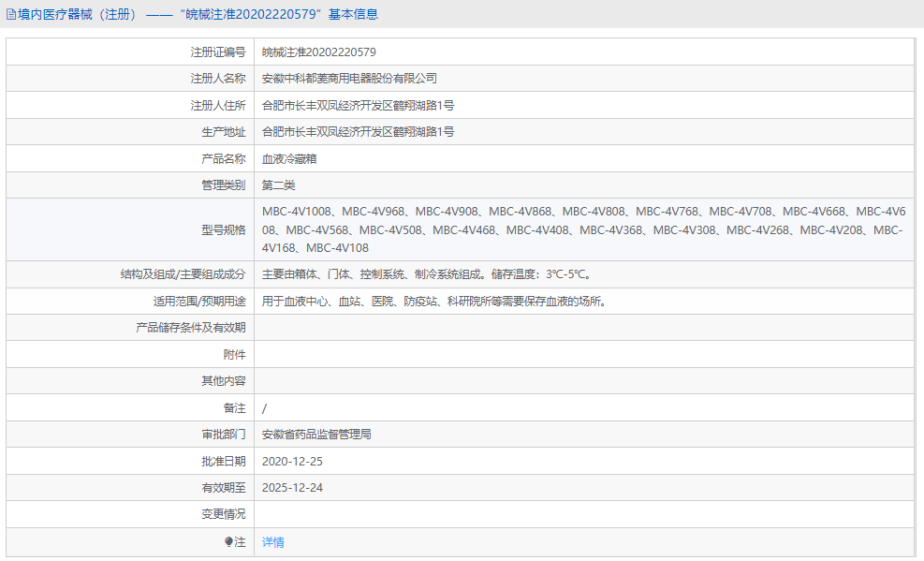Click the 型号规格 row label
Viewport: 924px width, 561px height.
tap(223, 230)
